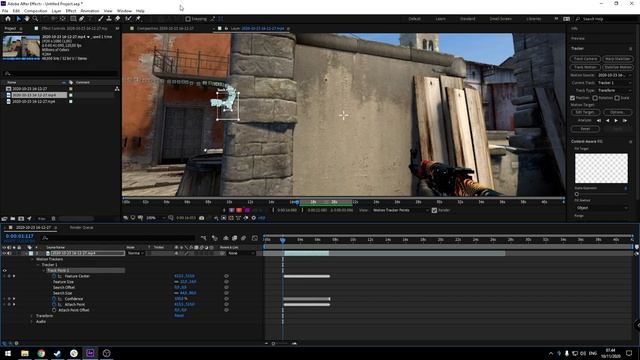Toggle the Attach Point stopwatch
Image resolution: width=640 pixels, height=360 pixels.
pos(54,304)
